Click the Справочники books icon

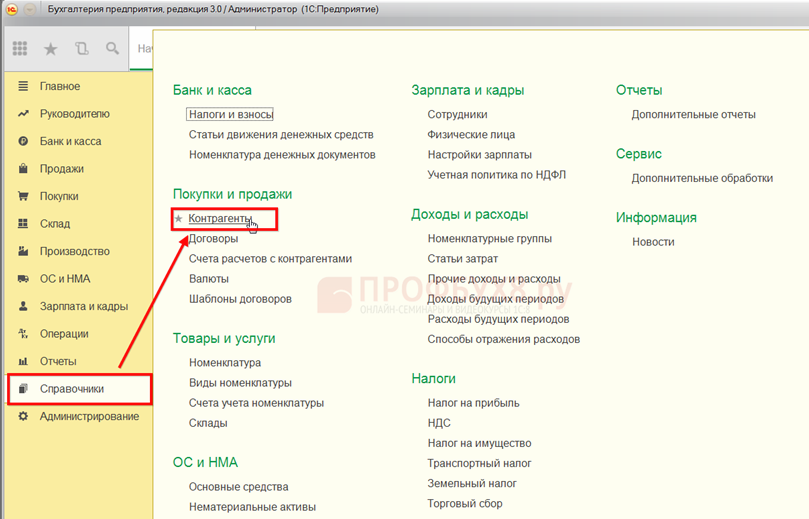click(x=23, y=388)
